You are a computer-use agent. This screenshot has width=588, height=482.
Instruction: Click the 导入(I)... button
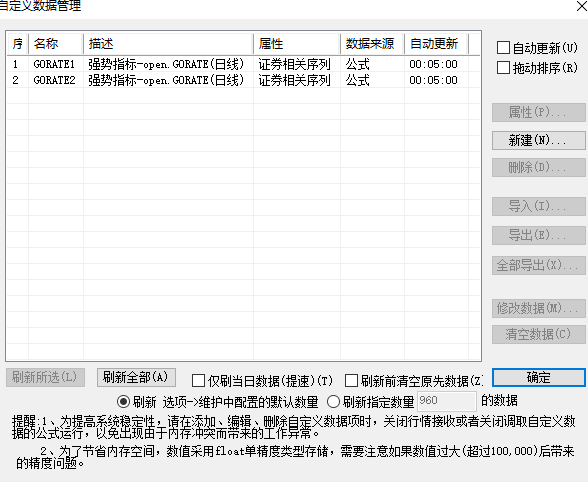[x=538, y=206]
